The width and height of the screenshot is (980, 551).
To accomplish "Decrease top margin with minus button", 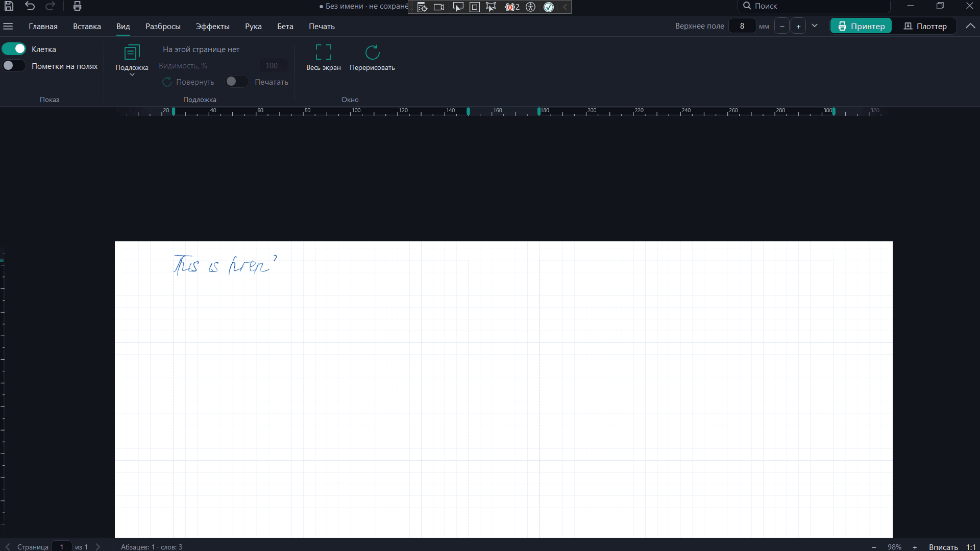I will click(x=782, y=26).
